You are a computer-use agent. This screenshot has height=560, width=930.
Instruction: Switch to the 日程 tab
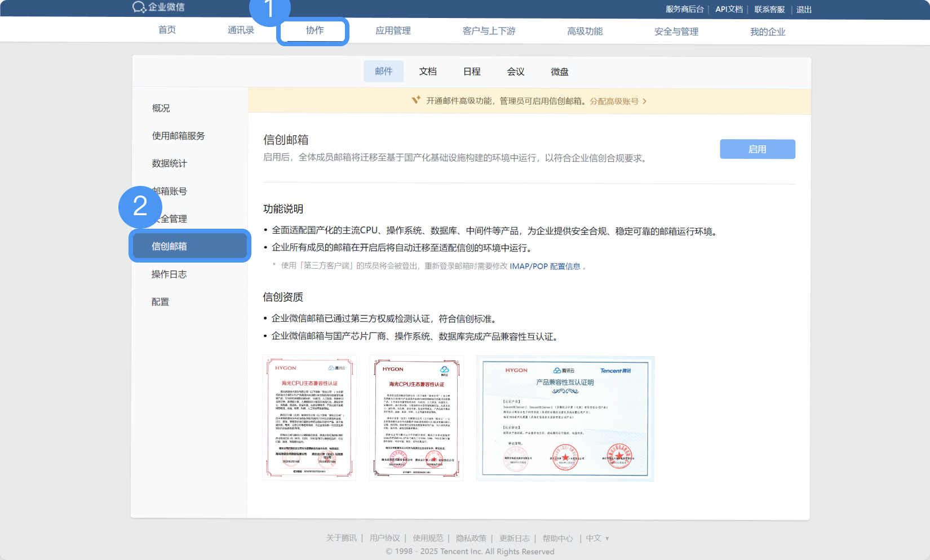(x=472, y=72)
